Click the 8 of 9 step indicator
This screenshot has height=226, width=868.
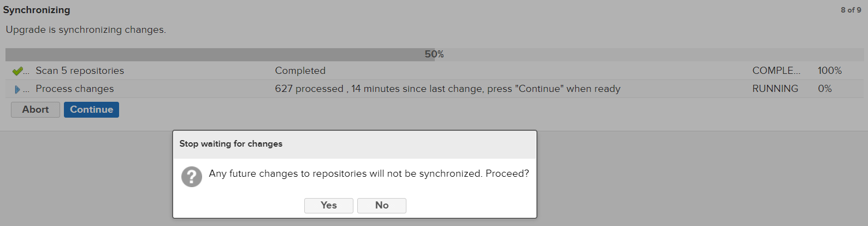851,10
